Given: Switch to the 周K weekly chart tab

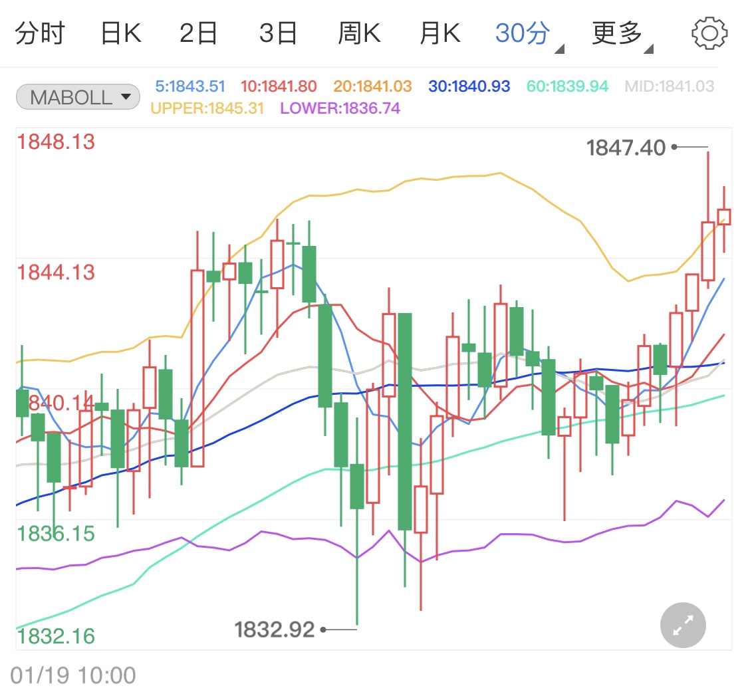Looking at the screenshot, I should [359, 33].
